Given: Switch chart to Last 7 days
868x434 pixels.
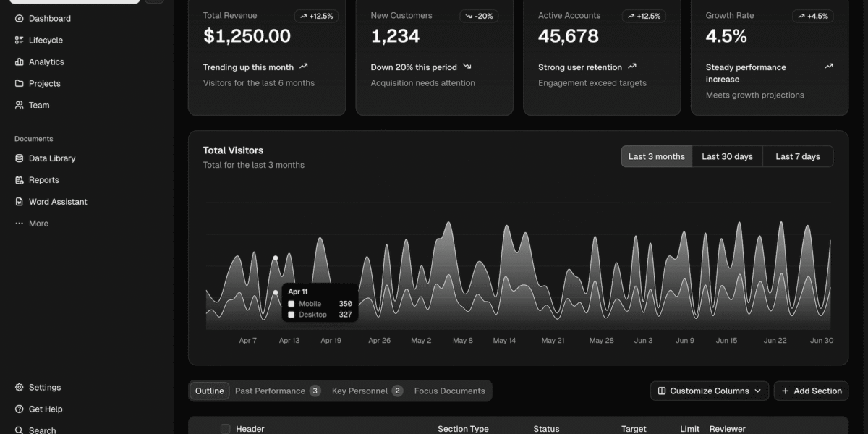Looking at the screenshot, I should 797,157.
